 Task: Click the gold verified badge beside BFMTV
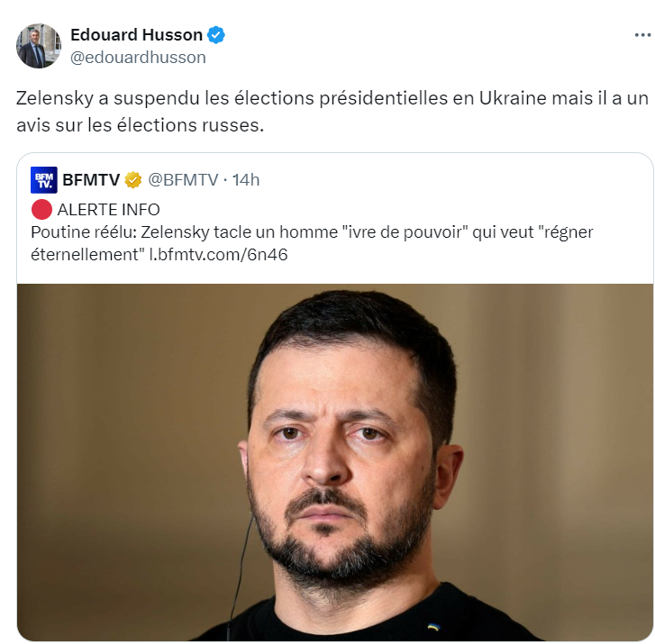click(x=132, y=180)
